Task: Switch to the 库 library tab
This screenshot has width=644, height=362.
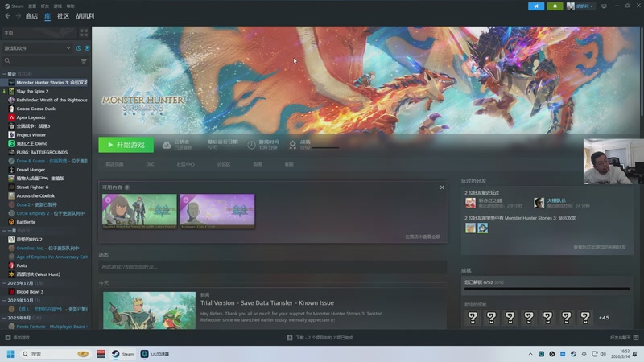Action: point(47,16)
